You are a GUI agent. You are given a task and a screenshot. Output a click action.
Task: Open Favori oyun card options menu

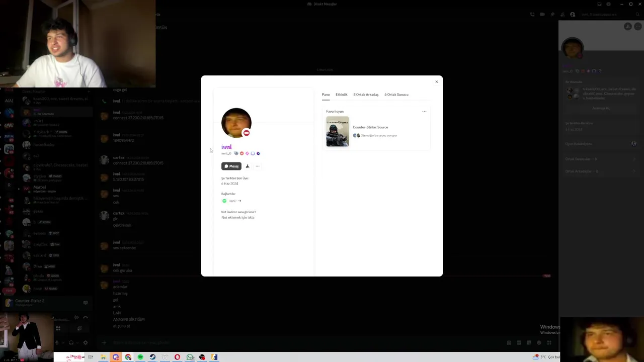(x=424, y=112)
